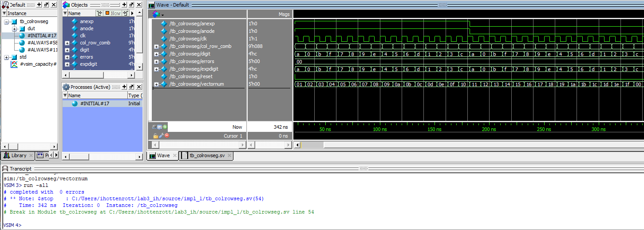The image size is (644, 230).
Task: Toggle the Now filter in Objects panel
Action: pyautogui.click(x=113, y=13)
